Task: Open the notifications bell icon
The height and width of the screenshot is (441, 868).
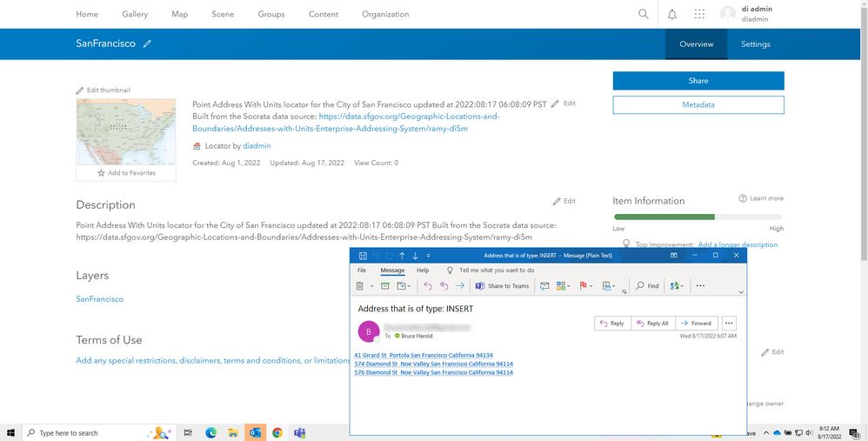Action: [672, 15]
